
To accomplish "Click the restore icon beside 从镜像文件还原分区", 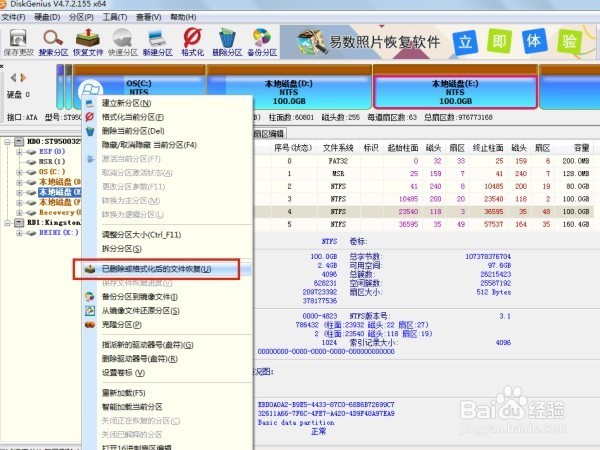I will click(90, 310).
